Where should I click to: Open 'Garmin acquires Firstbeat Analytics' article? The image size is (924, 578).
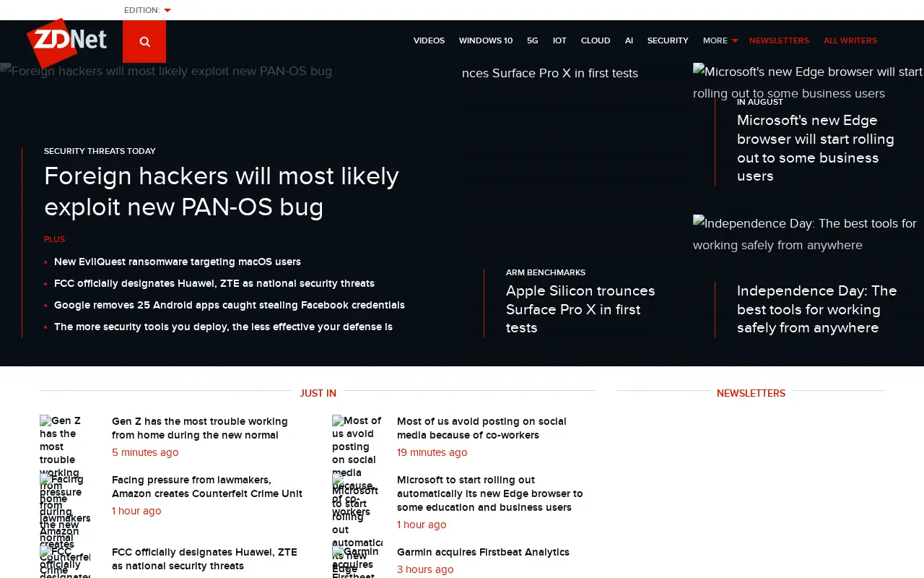(483, 552)
